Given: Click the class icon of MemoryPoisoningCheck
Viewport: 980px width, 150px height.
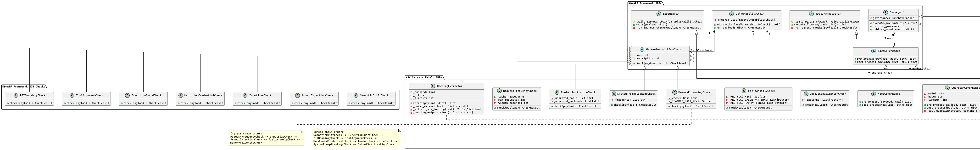Looking at the screenshot, I should pos(674,92).
